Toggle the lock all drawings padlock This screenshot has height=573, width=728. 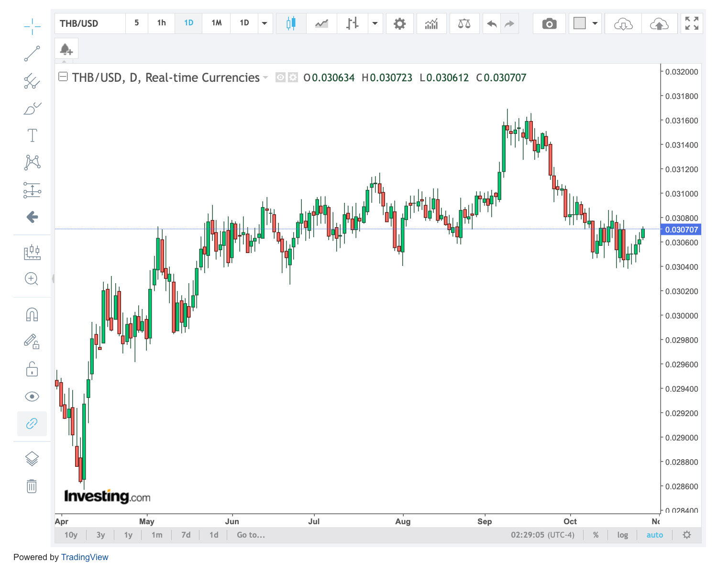click(32, 369)
